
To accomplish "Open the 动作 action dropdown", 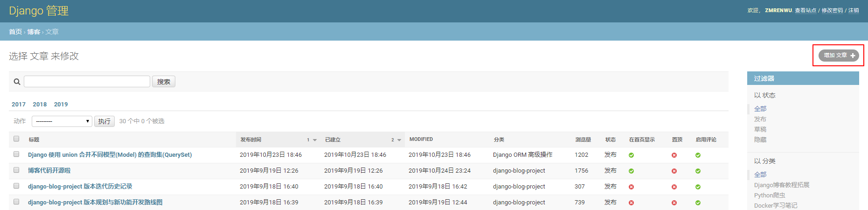I will point(62,121).
